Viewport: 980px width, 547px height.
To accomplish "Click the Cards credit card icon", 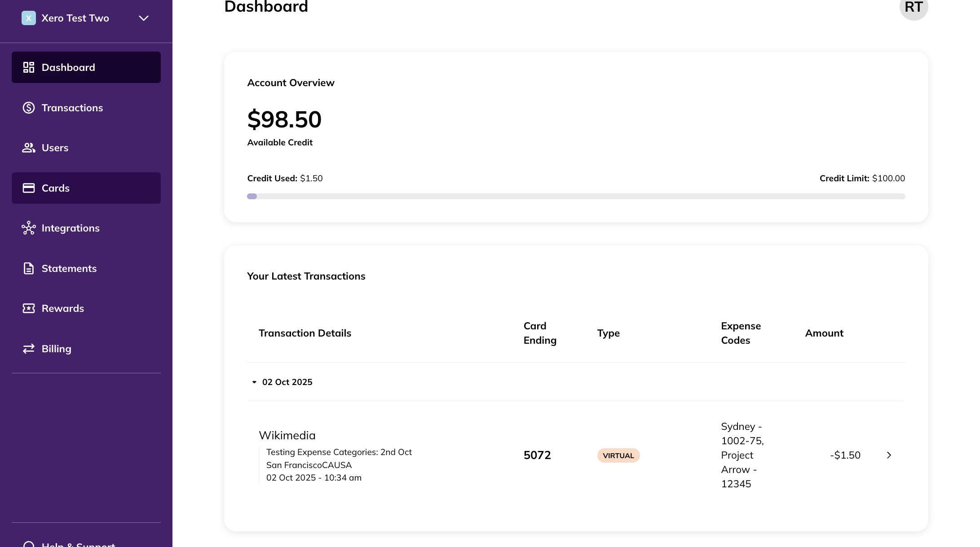I will pyautogui.click(x=29, y=188).
